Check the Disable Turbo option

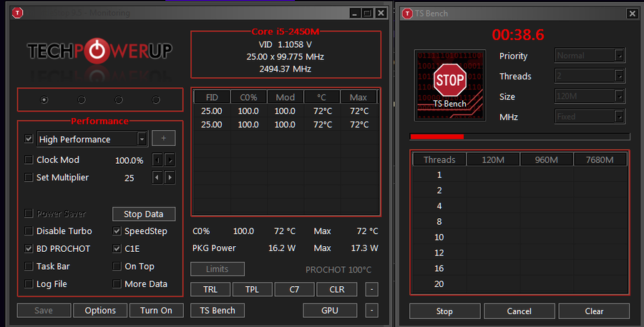coord(29,231)
